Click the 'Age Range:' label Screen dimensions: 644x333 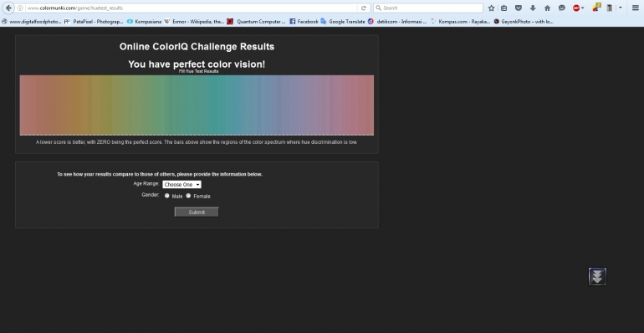coord(146,183)
